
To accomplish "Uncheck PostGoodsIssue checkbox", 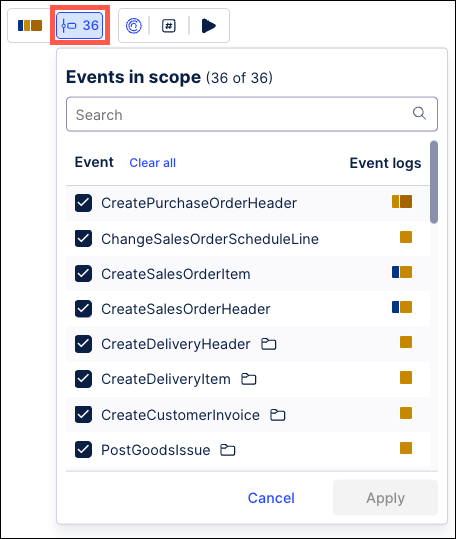I will 84,450.
